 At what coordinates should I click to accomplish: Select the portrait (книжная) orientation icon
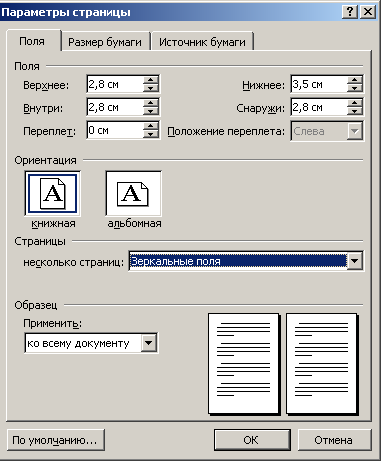pos(52,193)
